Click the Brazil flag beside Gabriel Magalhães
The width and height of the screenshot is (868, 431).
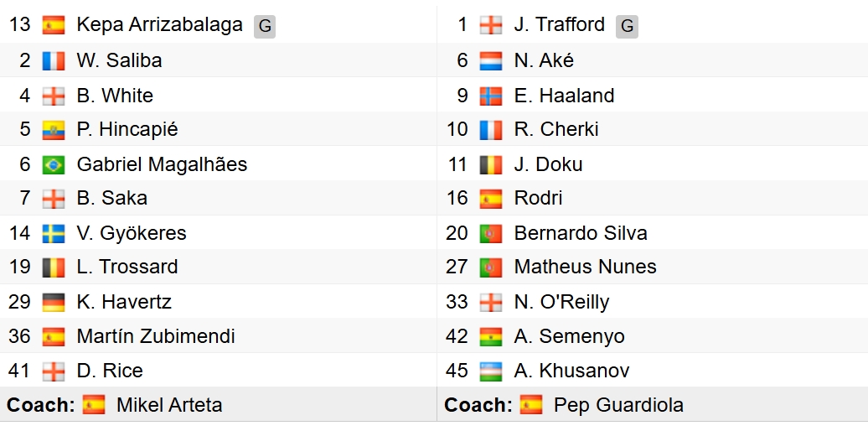tap(54, 164)
